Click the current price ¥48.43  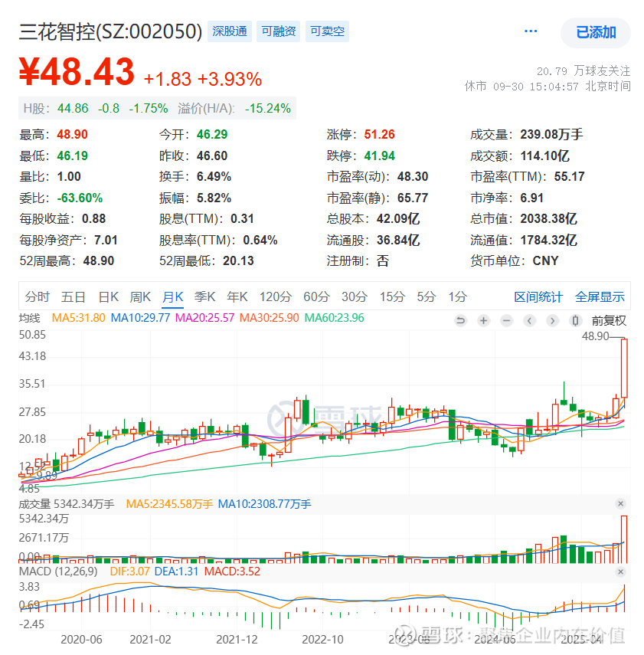coord(77,71)
